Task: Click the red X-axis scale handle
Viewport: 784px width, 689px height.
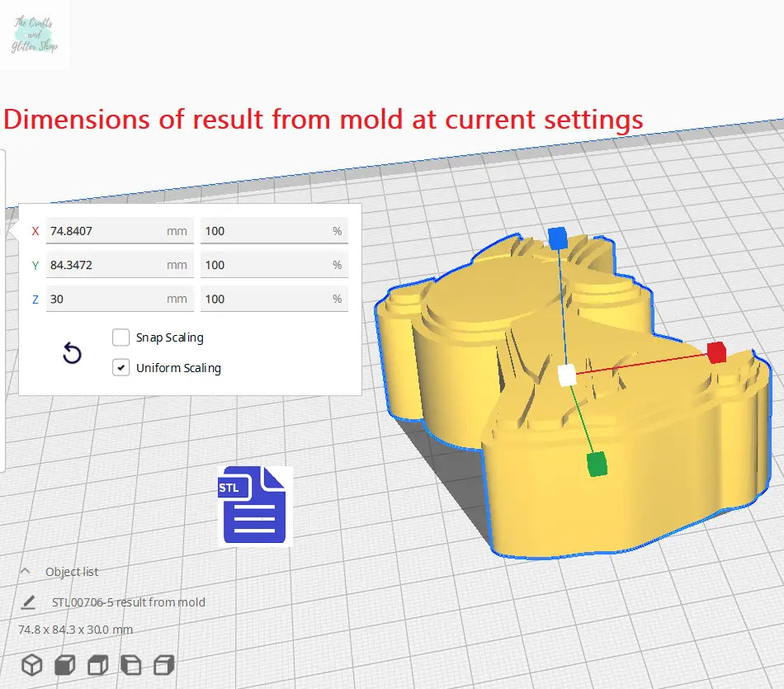Action: coord(716,352)
